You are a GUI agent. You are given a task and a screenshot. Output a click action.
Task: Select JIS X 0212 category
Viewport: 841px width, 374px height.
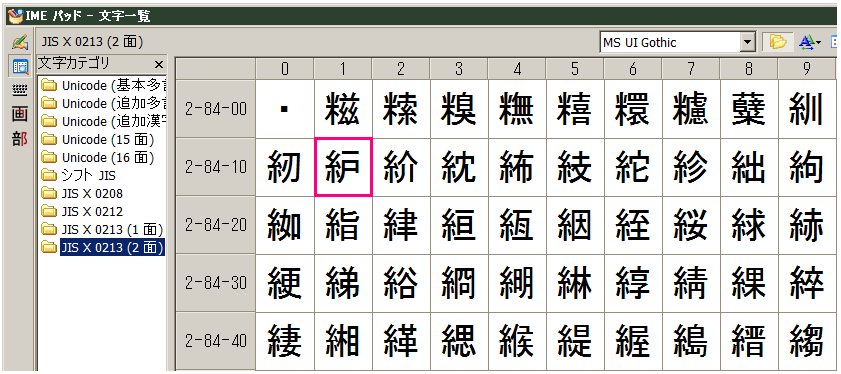coord(83,211)
